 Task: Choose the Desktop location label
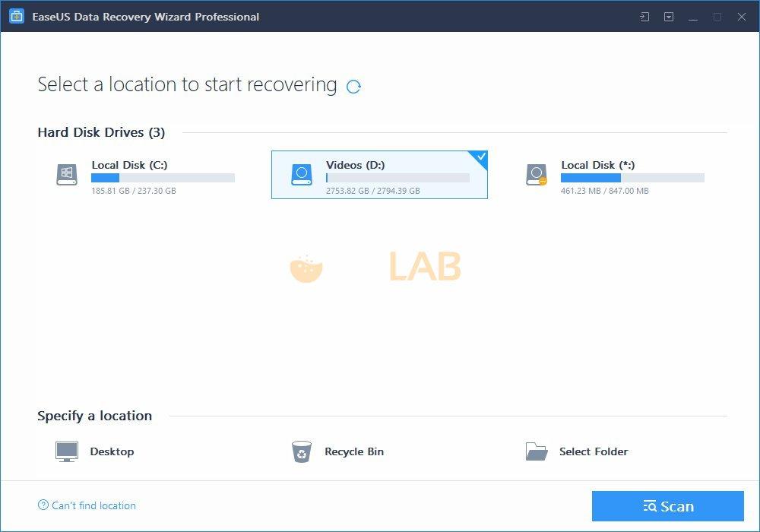(112, 451)
